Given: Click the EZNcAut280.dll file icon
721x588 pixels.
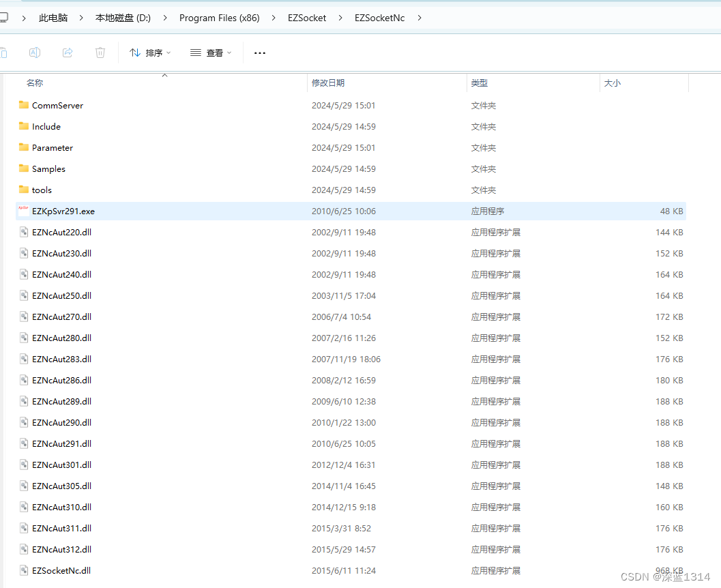Looking at the screenshot, I should [24, 338].
